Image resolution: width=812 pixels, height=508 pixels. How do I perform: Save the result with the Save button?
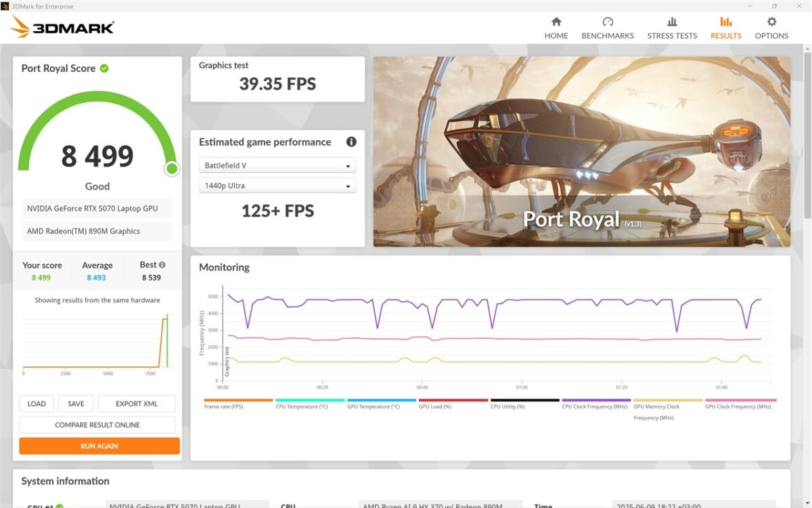[x=76, y=404]
